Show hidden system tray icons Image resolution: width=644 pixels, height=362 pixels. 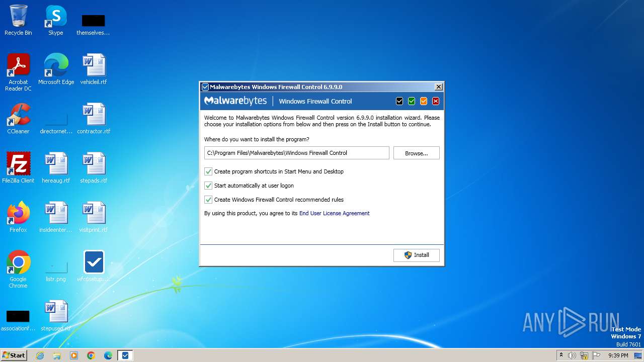[x=561, y=355]
